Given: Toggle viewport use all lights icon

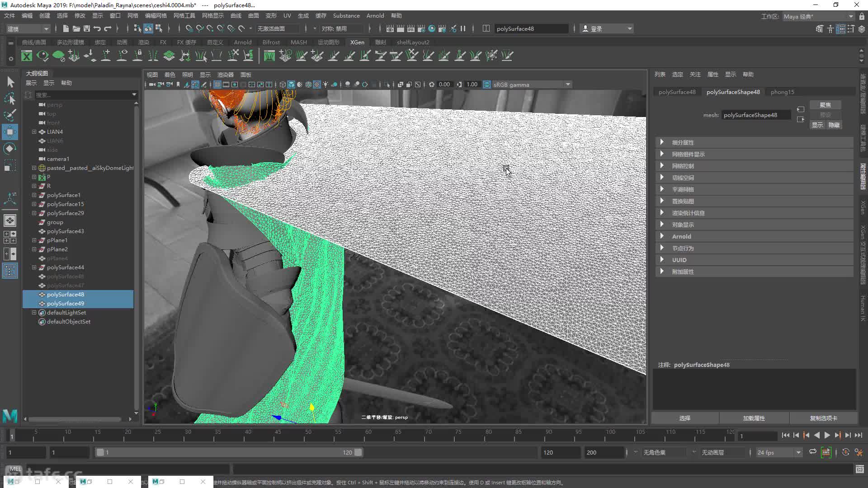Looking at the screenshot, I should point(325,84).
